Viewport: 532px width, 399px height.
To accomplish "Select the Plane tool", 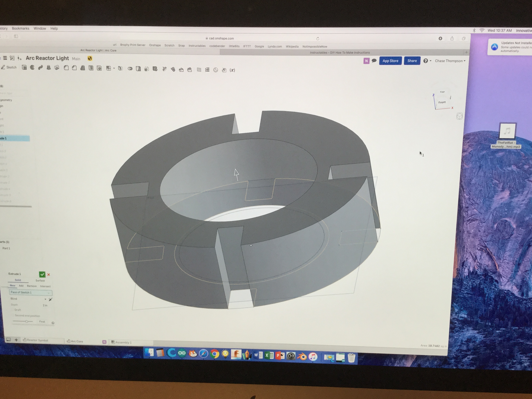I will [199, 70].
